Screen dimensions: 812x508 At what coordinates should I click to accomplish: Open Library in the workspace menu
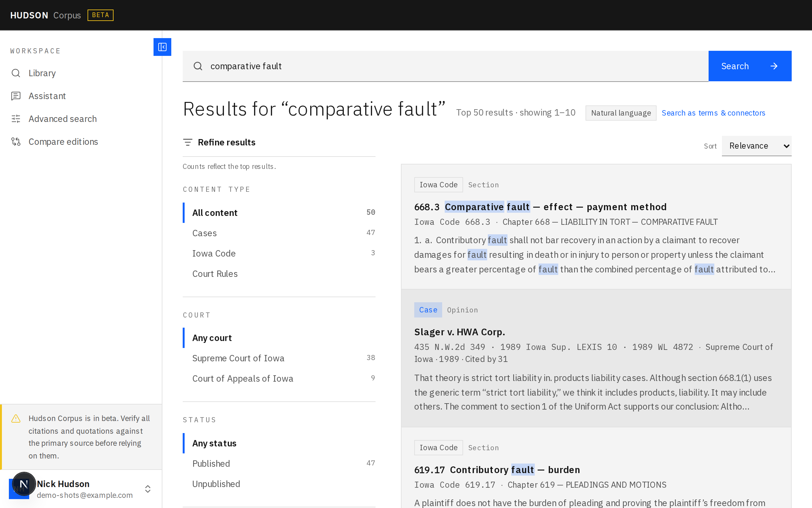tap(81, 73)
